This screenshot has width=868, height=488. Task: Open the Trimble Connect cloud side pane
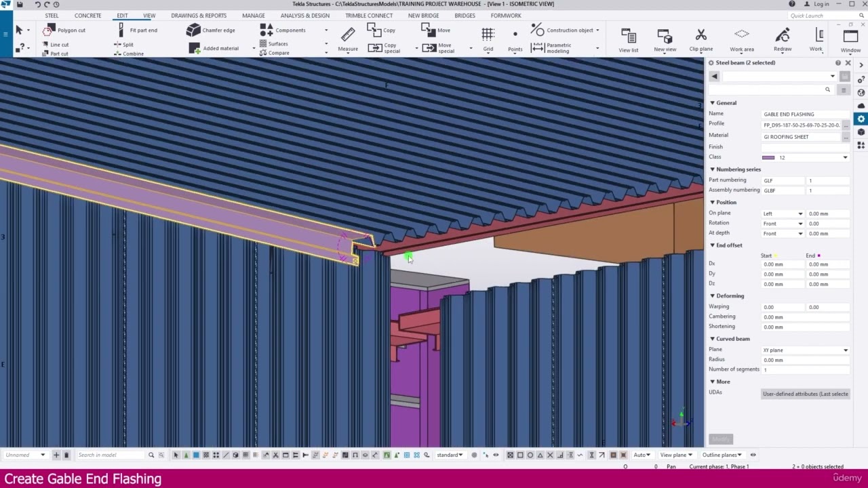tap(861, 106)
